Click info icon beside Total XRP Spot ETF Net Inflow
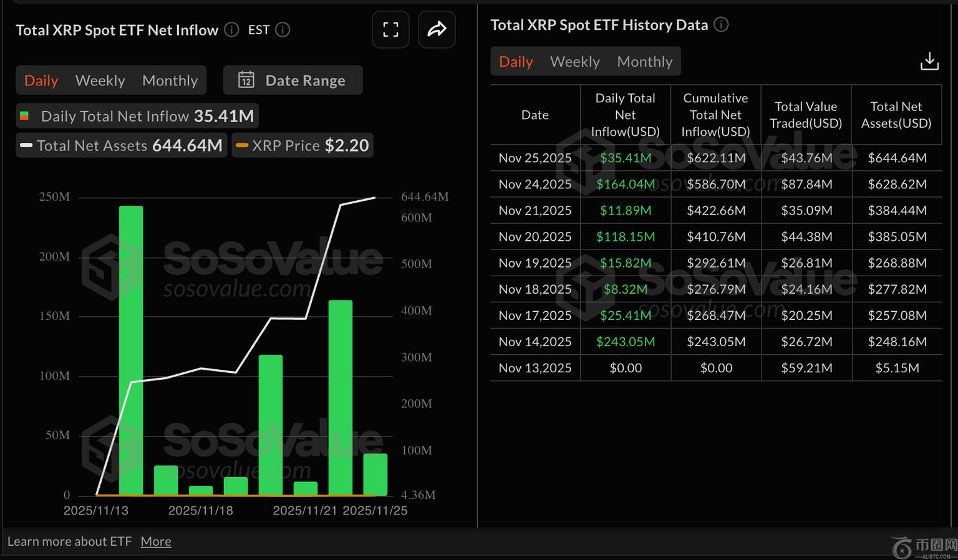This screenshot has width=958, height=560. click(x=231, y=30)
